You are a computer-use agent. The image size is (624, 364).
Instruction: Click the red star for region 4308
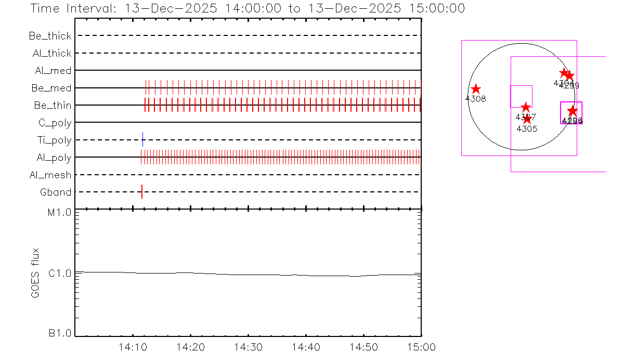475,89
